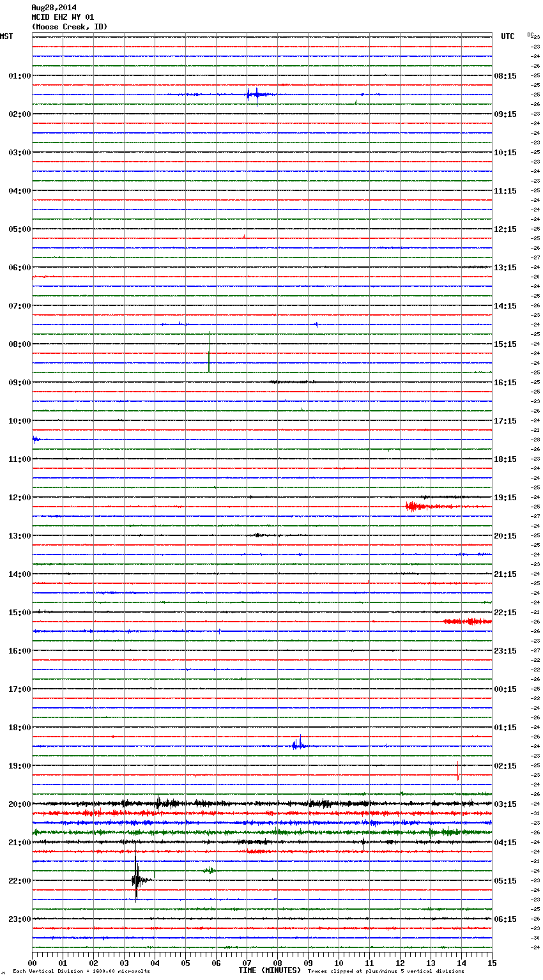Screen dimensions: 543x980
Task: Click the UTC timezone axis label
Action: [507, 36]
